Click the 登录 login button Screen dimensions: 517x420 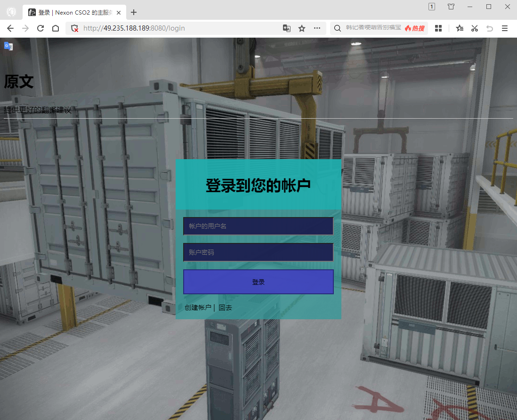(258, 282)
